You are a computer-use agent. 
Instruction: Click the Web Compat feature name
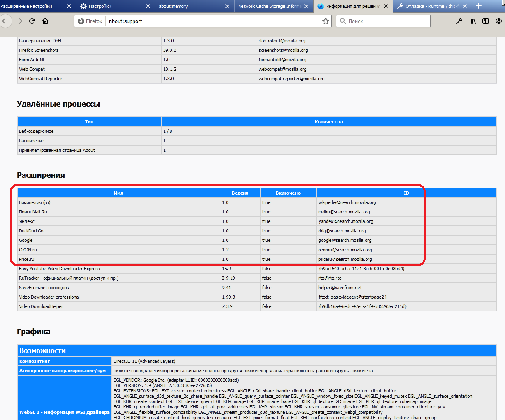tap(32, 69)
